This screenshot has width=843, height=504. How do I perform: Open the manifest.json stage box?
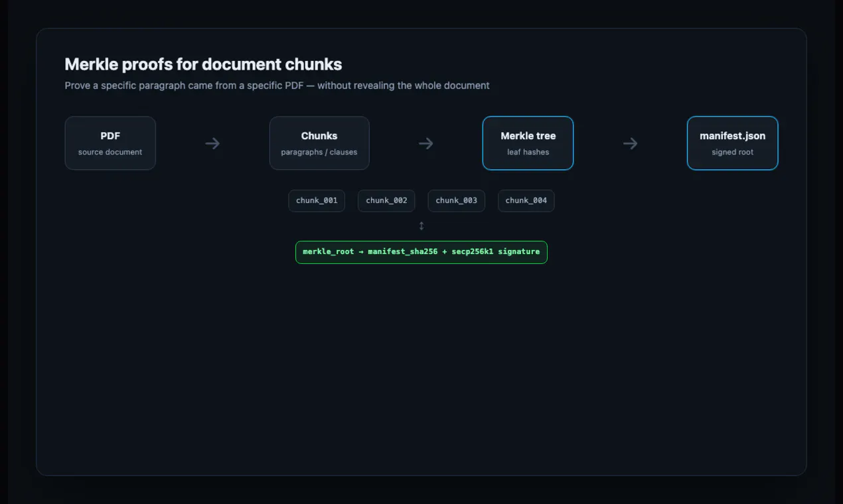point(732,143)
